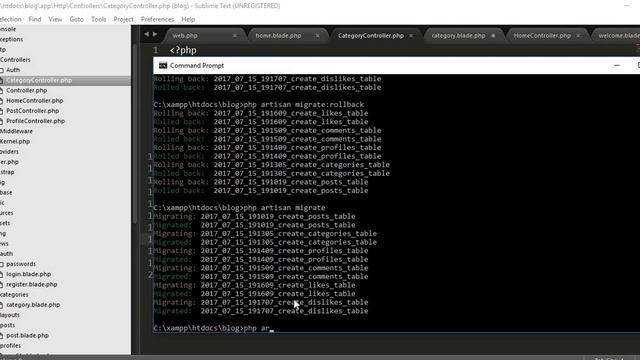Expand the passwords folder in sidebar

[x=21, y=264]
